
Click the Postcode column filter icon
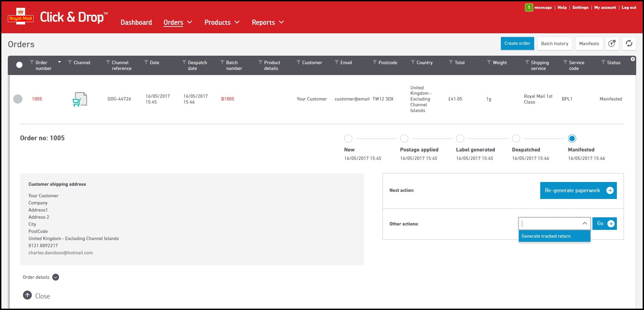375,62
